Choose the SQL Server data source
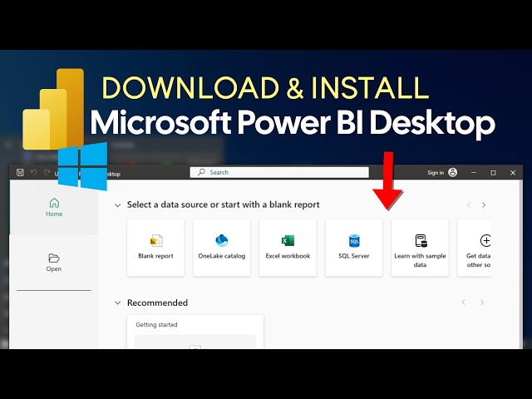Viewport: 532px width, 399px height. click(x=354, y=248)
